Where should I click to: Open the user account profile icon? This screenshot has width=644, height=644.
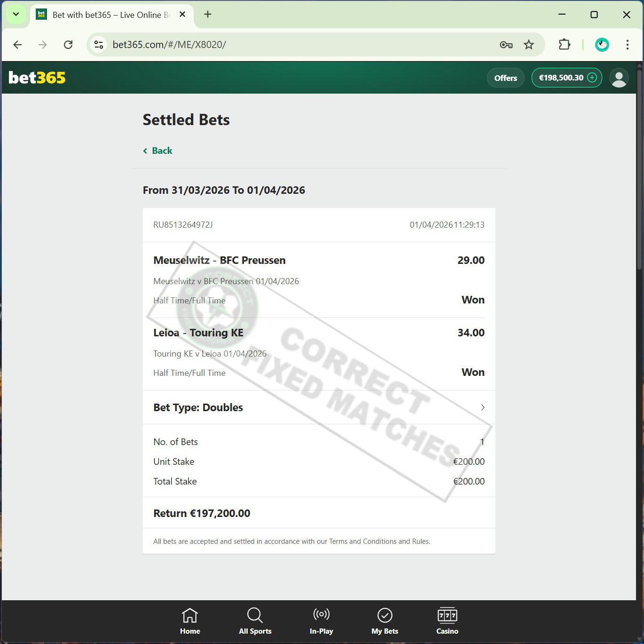(x=619, y=78)
